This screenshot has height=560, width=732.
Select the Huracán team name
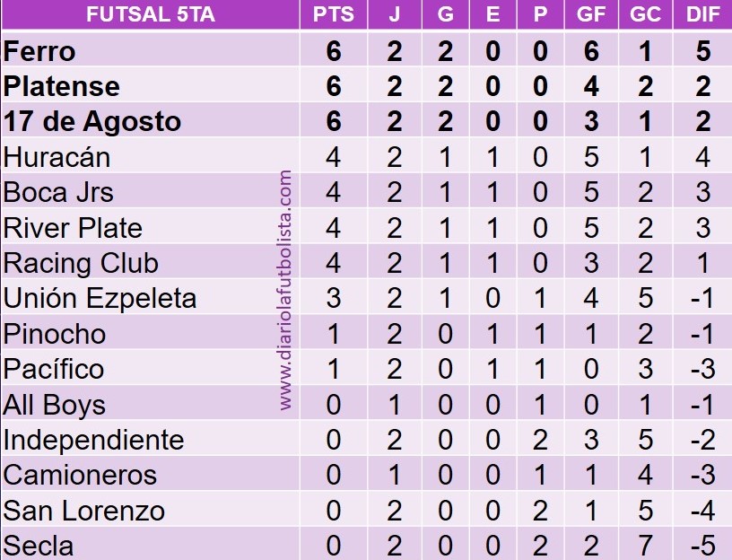[x=57, y=157]
